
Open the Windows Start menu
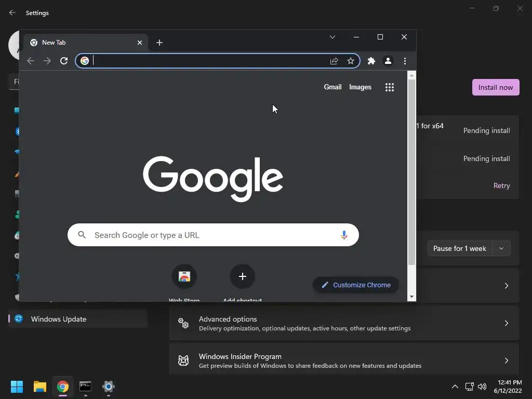point(17,387)
